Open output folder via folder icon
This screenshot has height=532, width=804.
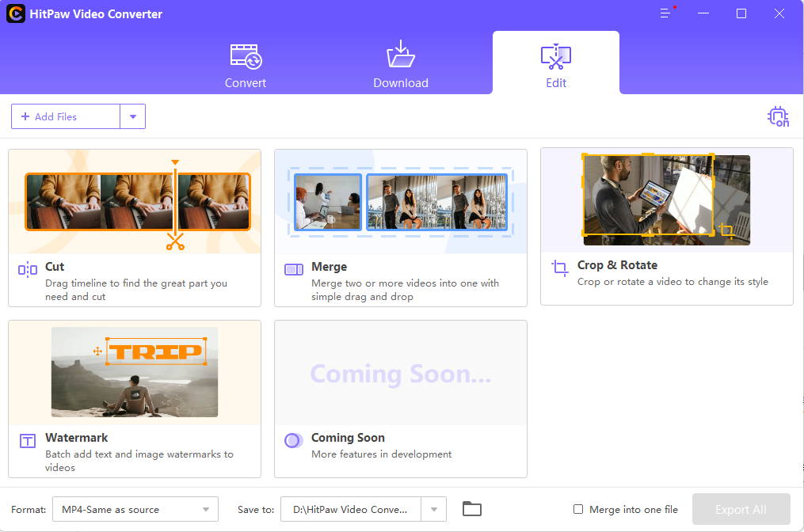[x=471, y=509]
